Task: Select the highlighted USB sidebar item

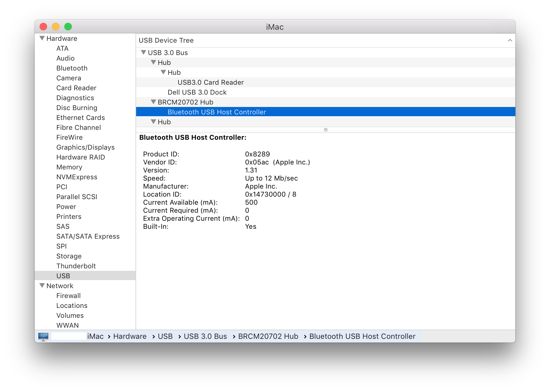Action: point(85,276)
